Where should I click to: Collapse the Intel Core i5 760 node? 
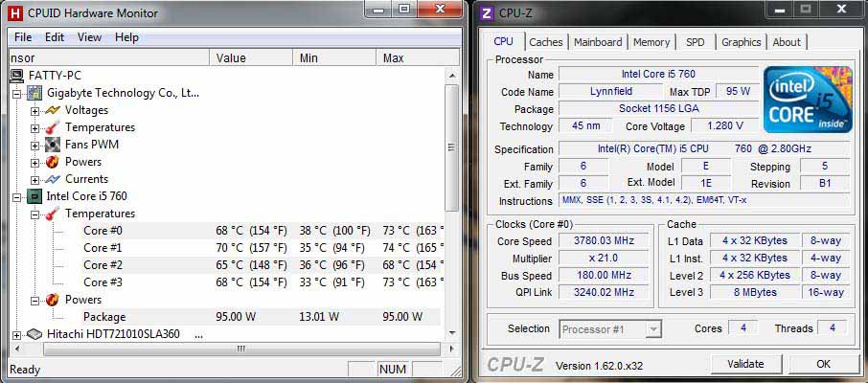tap(16, 197)
